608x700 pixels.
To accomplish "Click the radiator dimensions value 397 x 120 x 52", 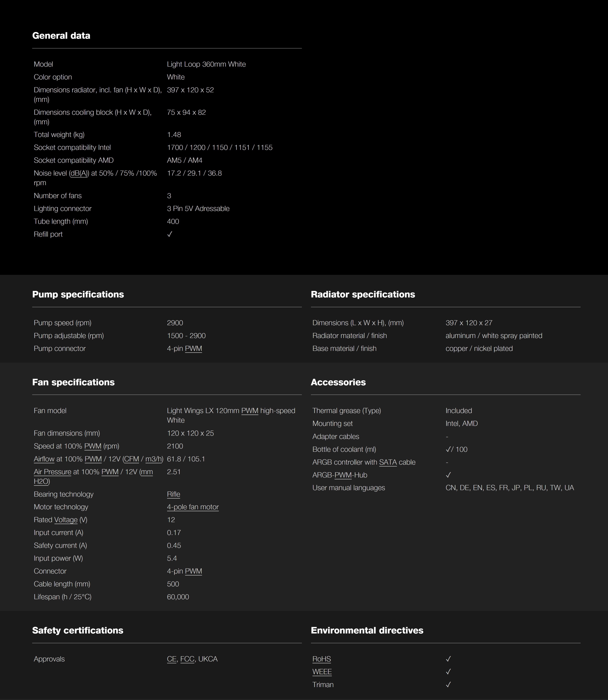I will coord(190,90).
